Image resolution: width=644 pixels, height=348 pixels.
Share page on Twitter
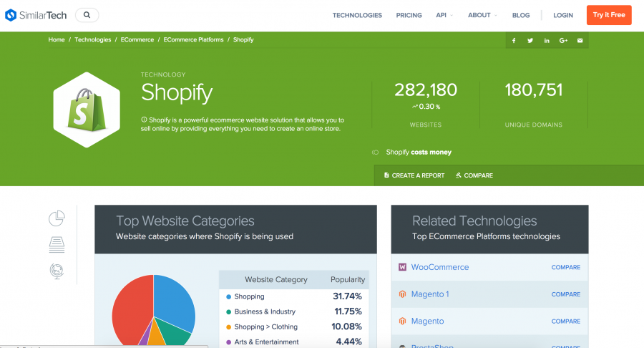coord(530,40)
